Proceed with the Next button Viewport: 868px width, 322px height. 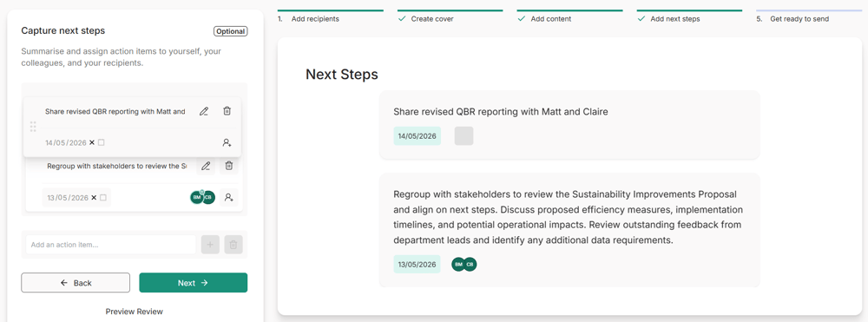[x=194, y=283]
